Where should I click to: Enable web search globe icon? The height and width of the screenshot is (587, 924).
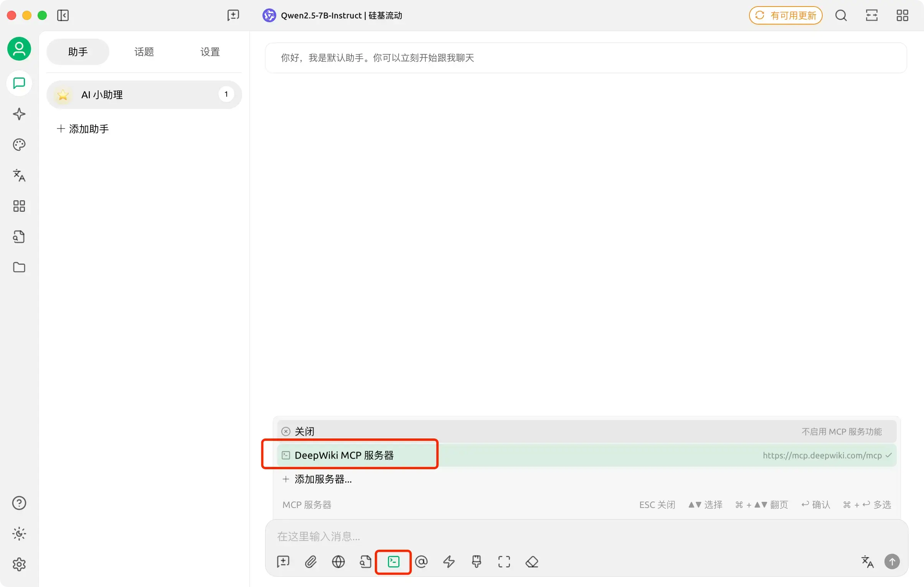pos(338,562)
